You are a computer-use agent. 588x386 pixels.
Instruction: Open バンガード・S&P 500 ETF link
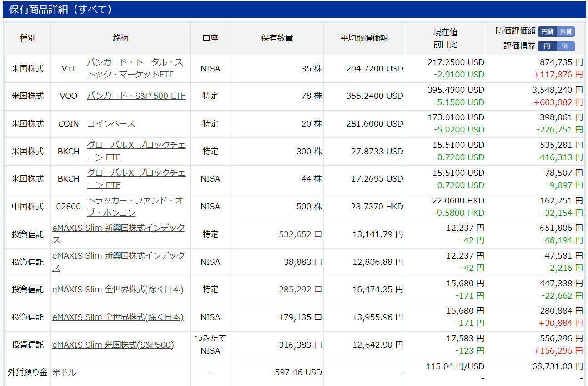[136, 96]
